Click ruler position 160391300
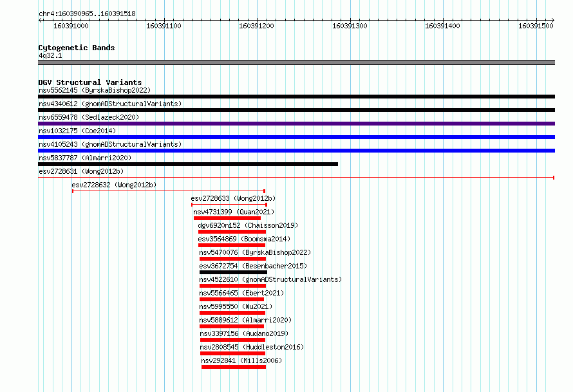Viewport: 573px width, 392px height. pyautogui.click(x=350, y=26)
